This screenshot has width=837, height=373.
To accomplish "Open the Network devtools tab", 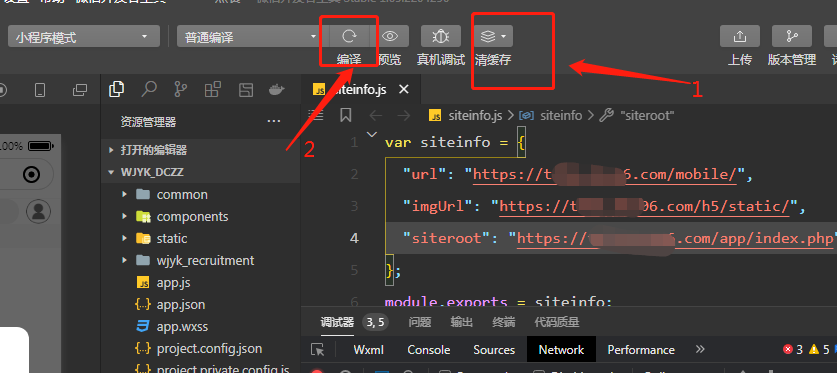I will click(561, 350).
